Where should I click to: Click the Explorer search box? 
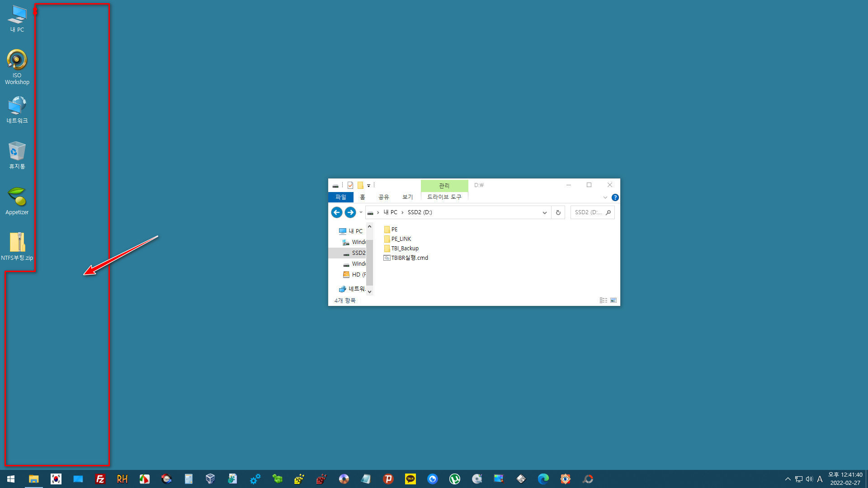(592, 212)
